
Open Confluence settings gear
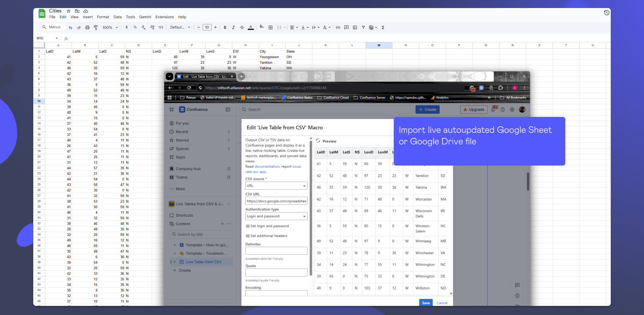point(512,110)
